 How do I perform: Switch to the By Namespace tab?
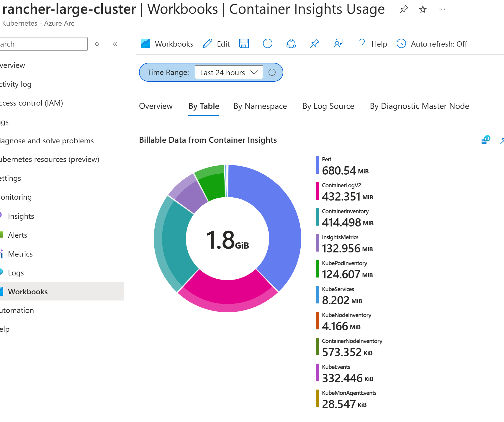[260, 106]
